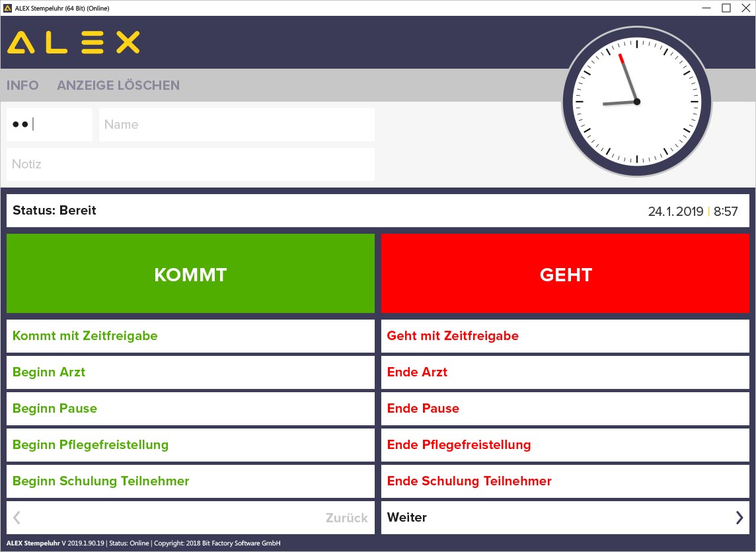The width and height of the screenshot is (756, 552).
Task: Click the ALEX app icon in title bar
Action: click(8, 8)
